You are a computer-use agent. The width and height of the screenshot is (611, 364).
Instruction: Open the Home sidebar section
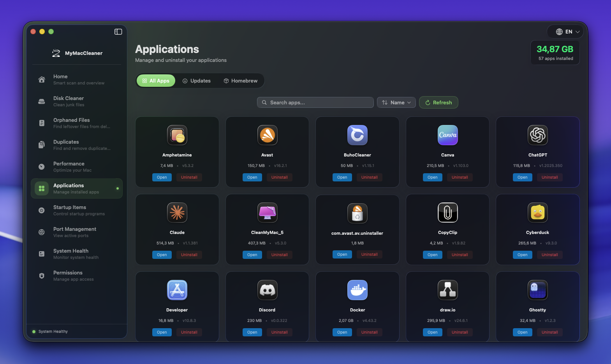click(x=77, y=79)
